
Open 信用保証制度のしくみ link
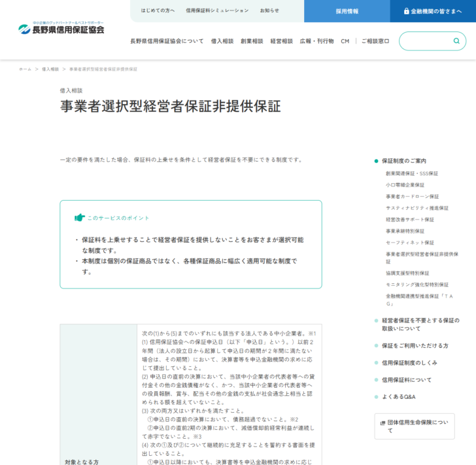coord(409,362)
